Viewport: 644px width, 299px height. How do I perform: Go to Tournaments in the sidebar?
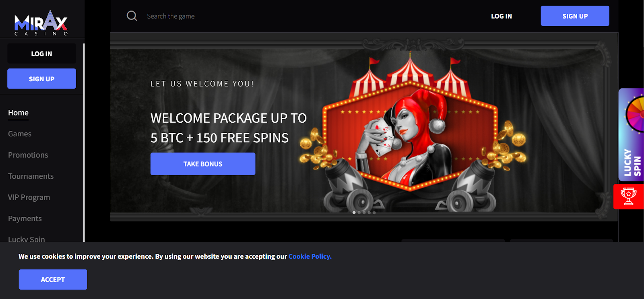click(31, 176)
